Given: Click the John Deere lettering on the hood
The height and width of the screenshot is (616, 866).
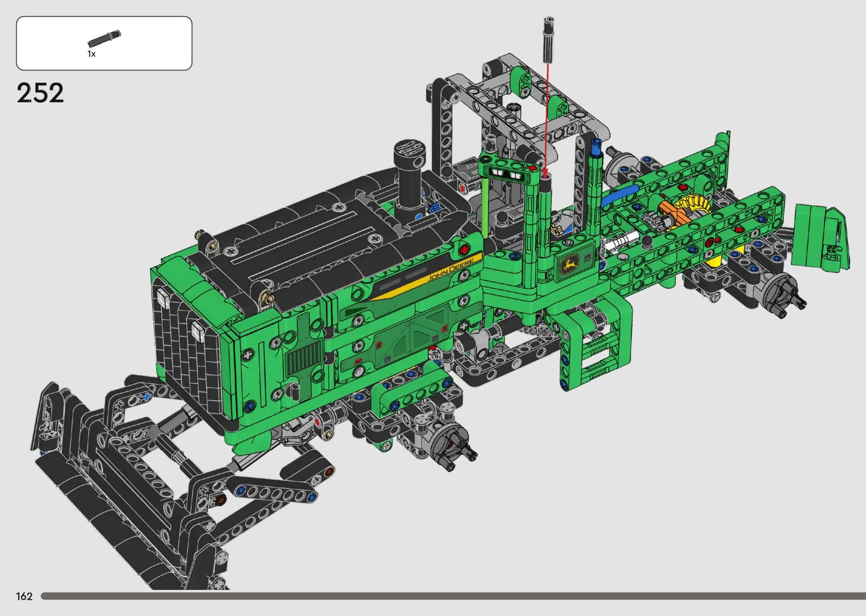Looking at the screenshot, I should (451, 269).
